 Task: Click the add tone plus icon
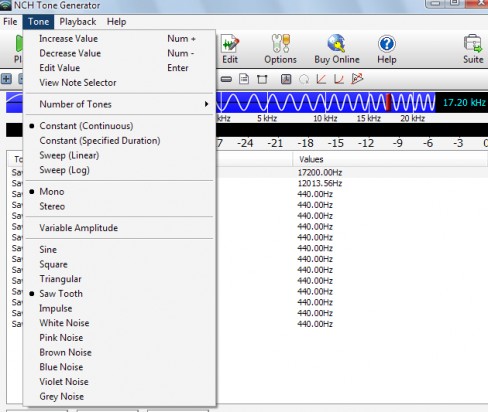tap(6, 79)
